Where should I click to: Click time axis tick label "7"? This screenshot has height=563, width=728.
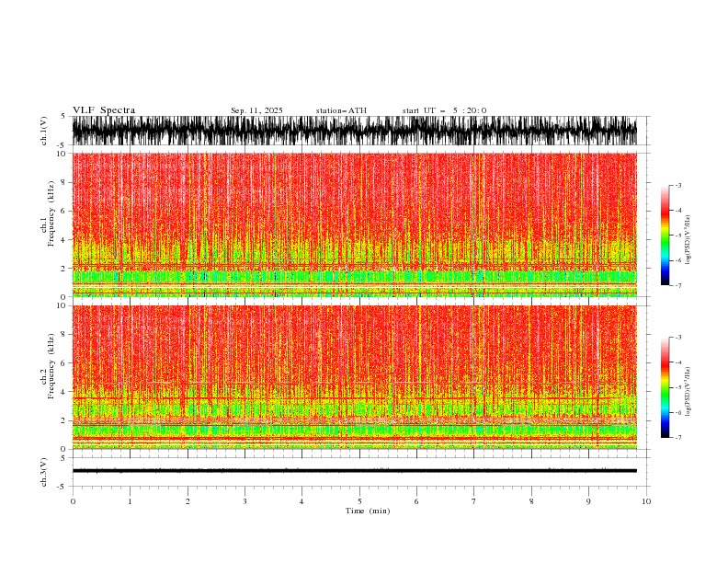[x=474, y=501]
